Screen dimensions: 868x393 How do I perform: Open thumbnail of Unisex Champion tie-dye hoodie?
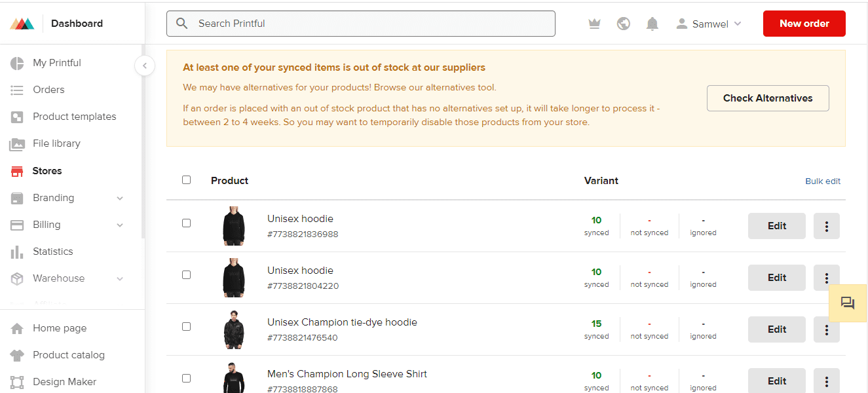[233, 329]
